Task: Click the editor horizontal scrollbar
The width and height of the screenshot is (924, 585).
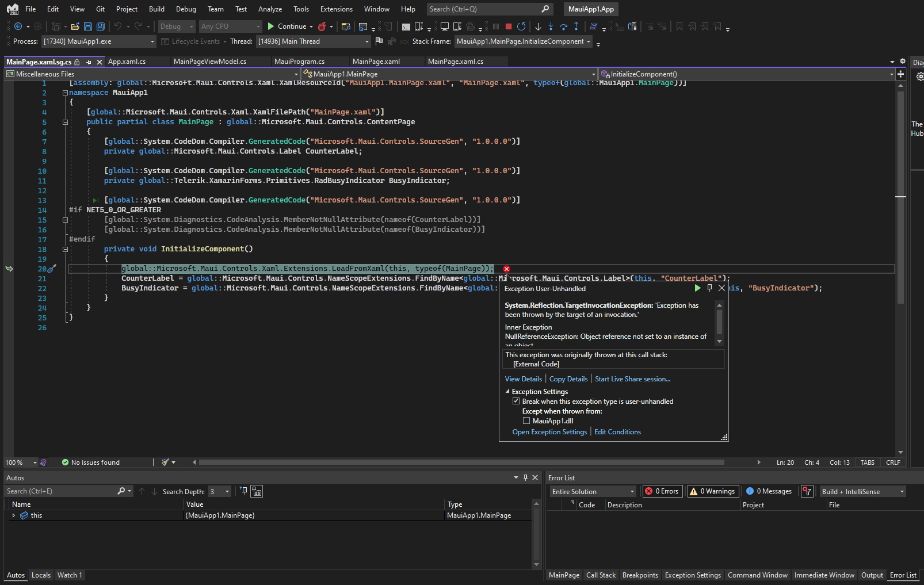Action: [460, 462]
